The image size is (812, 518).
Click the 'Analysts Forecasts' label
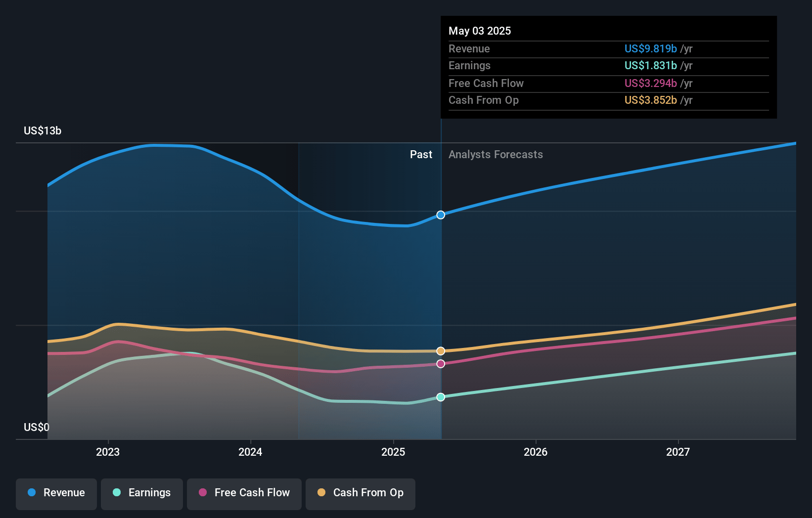pyautogui.click(x=496, y=155)
